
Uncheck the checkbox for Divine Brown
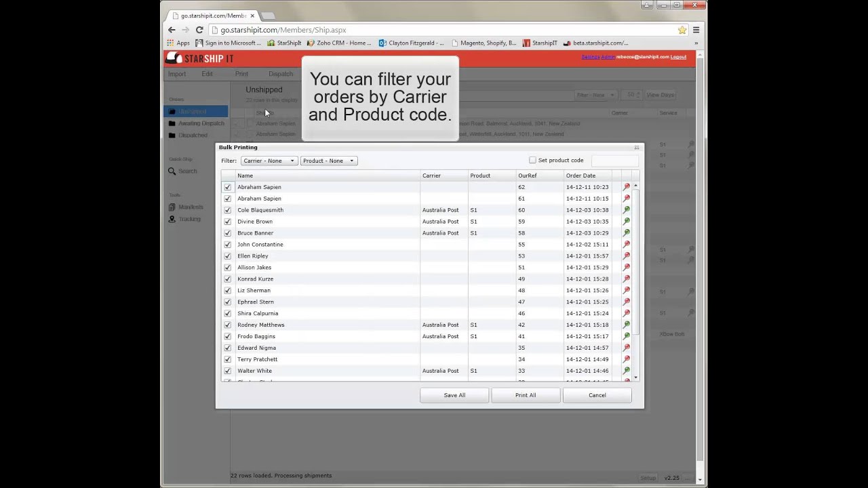228,222
